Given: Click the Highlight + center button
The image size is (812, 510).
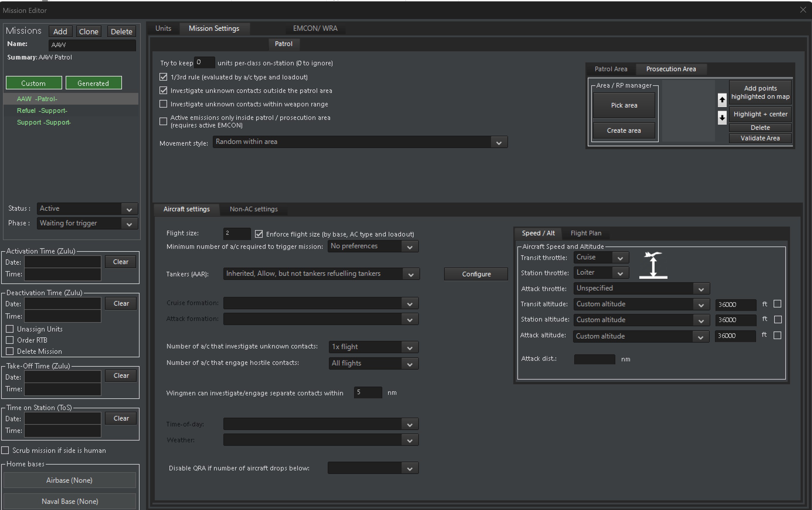Looking at the screenshot, I should [x=760, y=114].
